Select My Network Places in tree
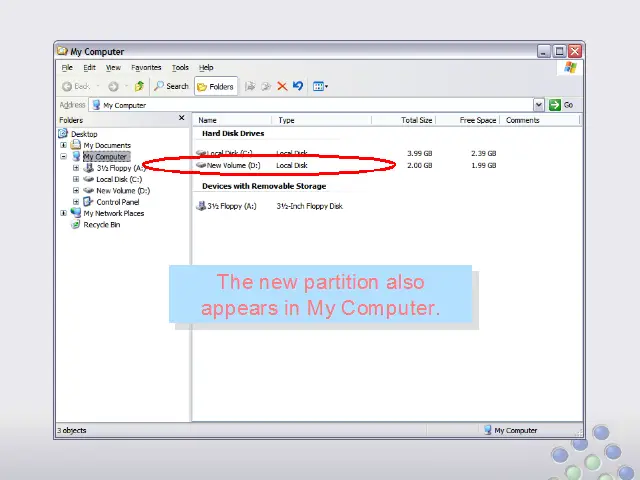Viewport: 640px width, 480px height. 113,213
